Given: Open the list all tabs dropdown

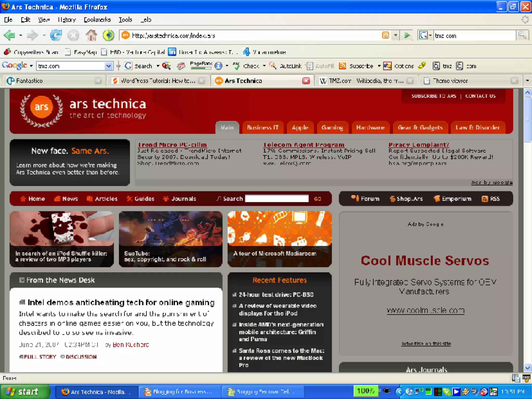Looking at the screenshot, I should point(527,81).
